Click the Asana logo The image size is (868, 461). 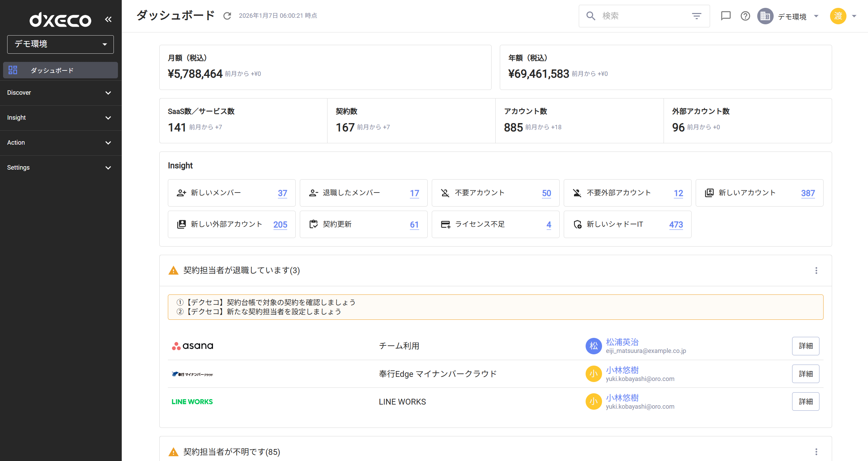[x=192, y=346]
